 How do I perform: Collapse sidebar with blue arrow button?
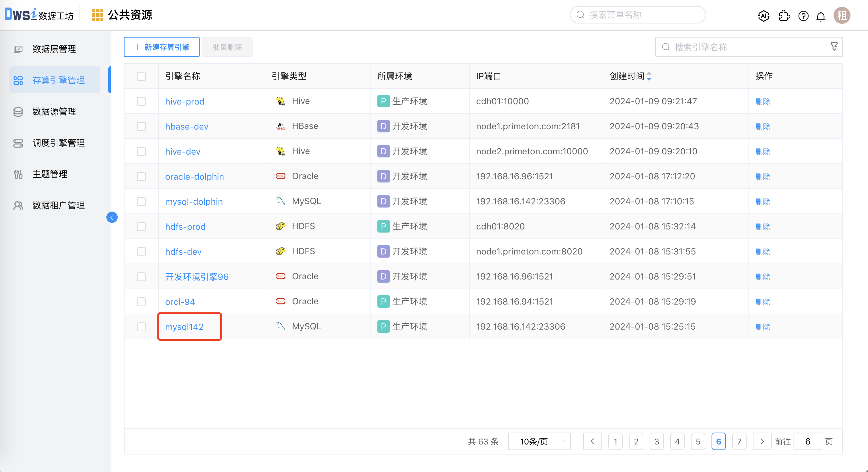pos(112,218)
